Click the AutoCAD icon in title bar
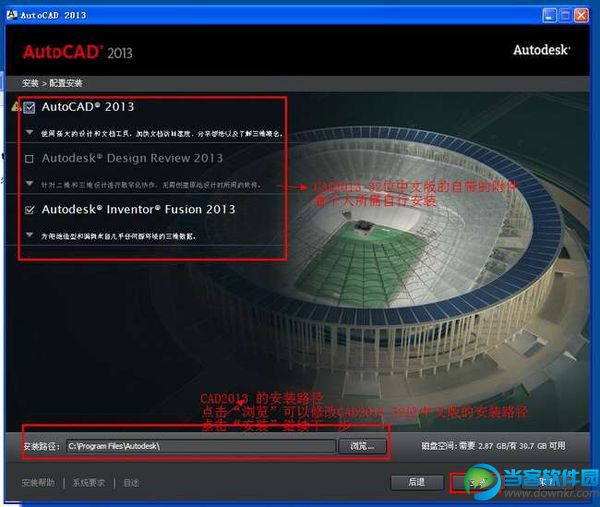Screen dimensions: 600x507 tap(12, 15)
